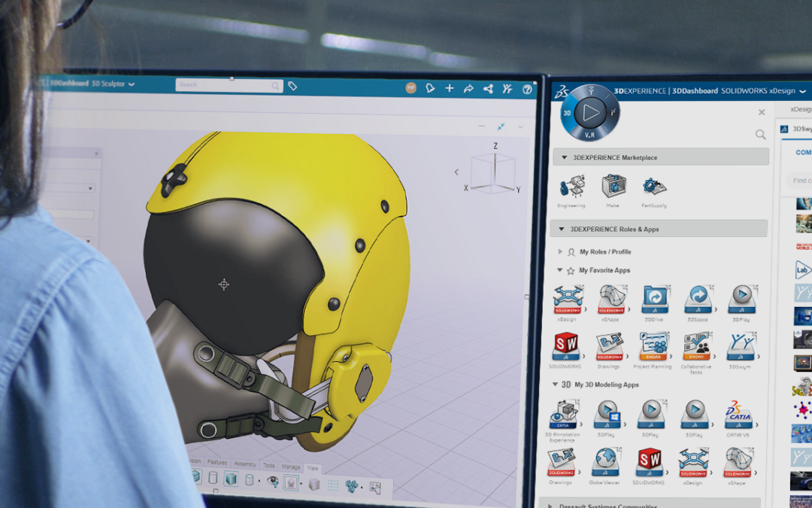
Task: Close the left side dialog panel
Action: pyautogui.click(x=96, y=154)
